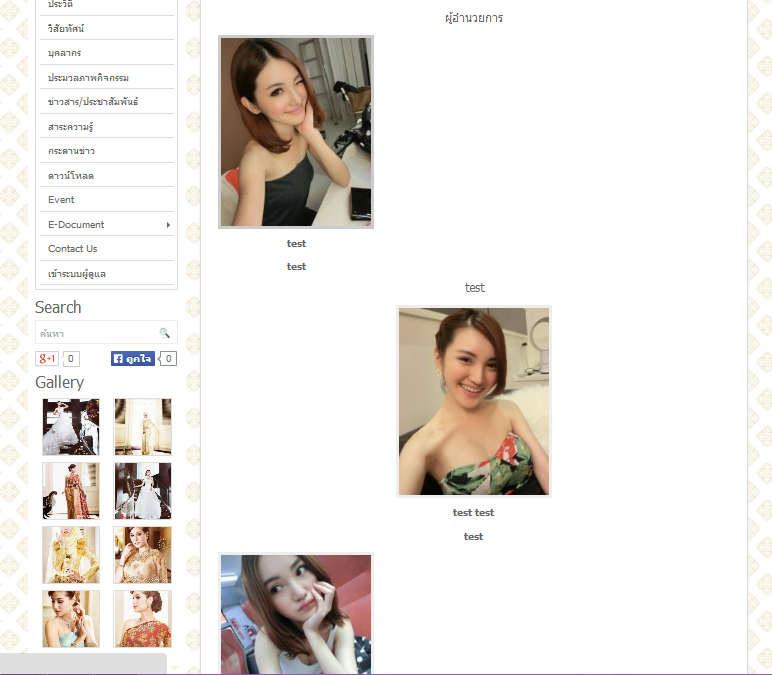Open the ดาวน์โหลด menu item
This screenshot has height=675, width=772.
[107, 175]
